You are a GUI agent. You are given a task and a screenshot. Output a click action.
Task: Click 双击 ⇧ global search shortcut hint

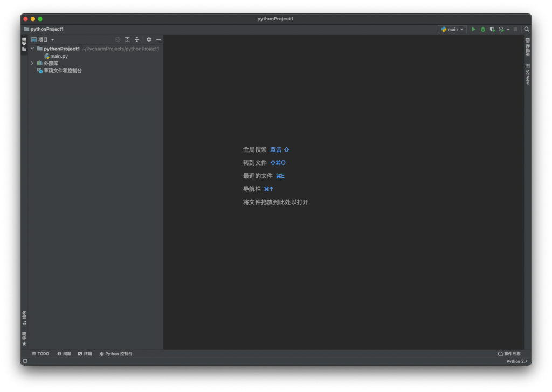(280, 150)
